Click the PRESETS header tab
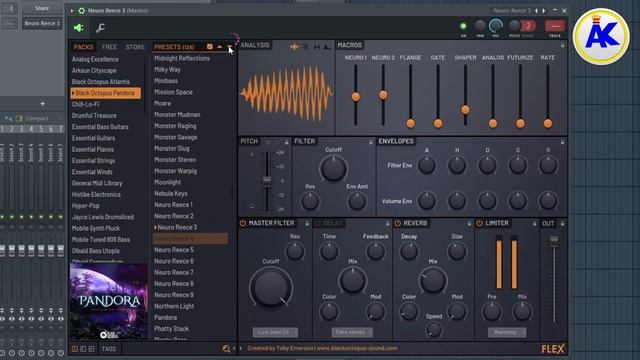The height and width of the screenshot is (360, 640). pyautogui.click(x=174, y=47)
